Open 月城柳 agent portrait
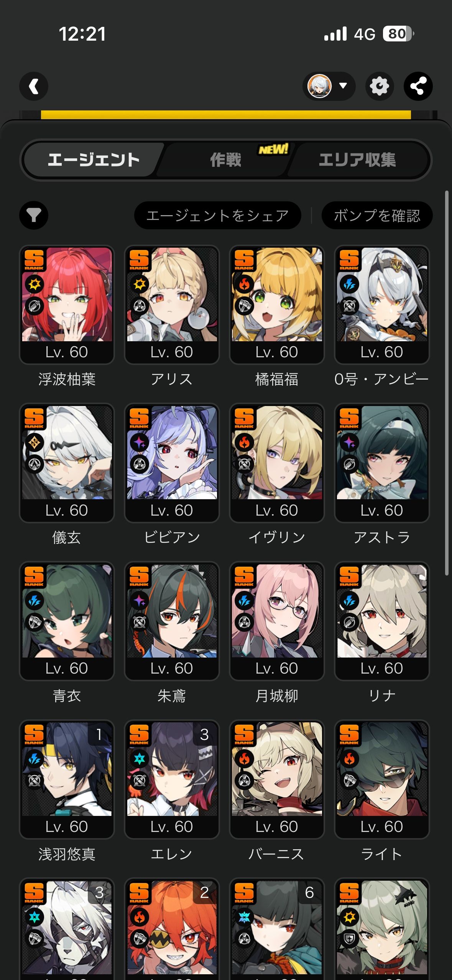 tap(277, 611)
